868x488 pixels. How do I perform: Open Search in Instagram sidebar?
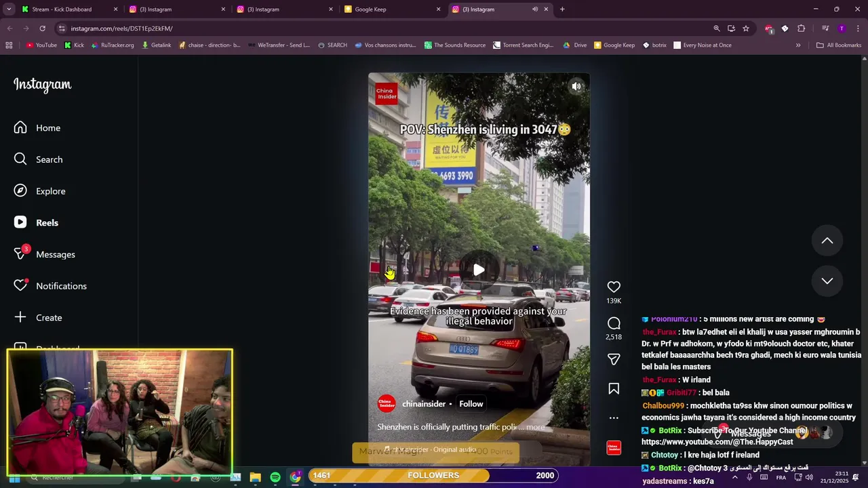coord(39,159)
